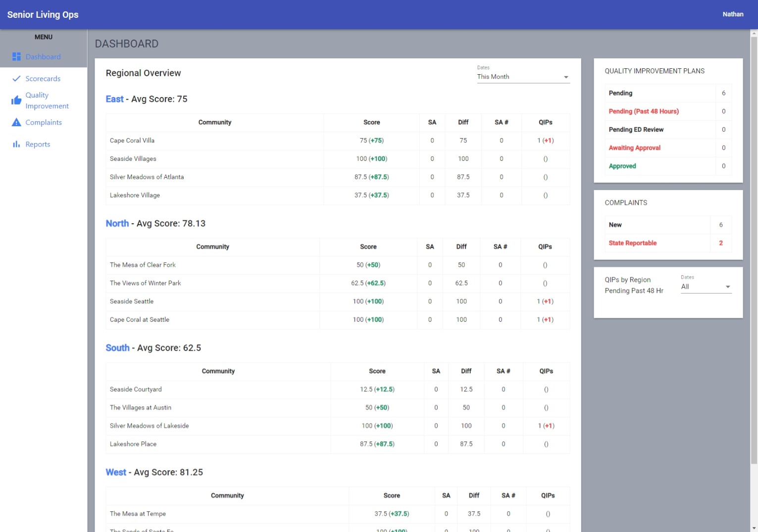The image size is (758, 532).
Task: Click the Reports bar chart icon
Action: [16, 144]
